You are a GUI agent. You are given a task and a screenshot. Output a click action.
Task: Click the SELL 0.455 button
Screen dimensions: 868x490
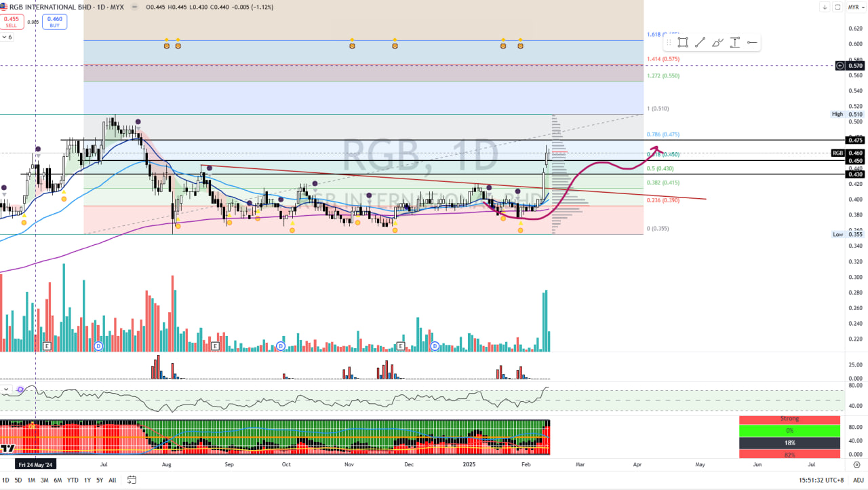point(12,22)
